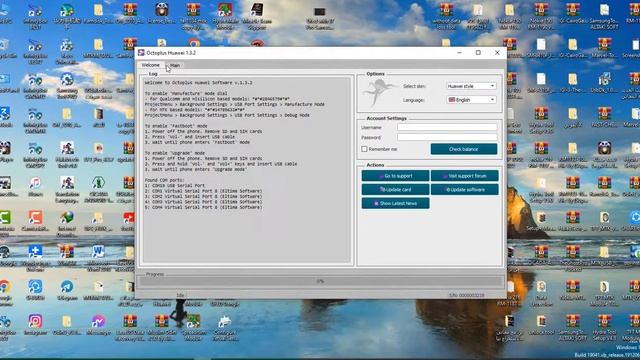Click inside the Log text area
640x360 pixels.
(247, 169)
